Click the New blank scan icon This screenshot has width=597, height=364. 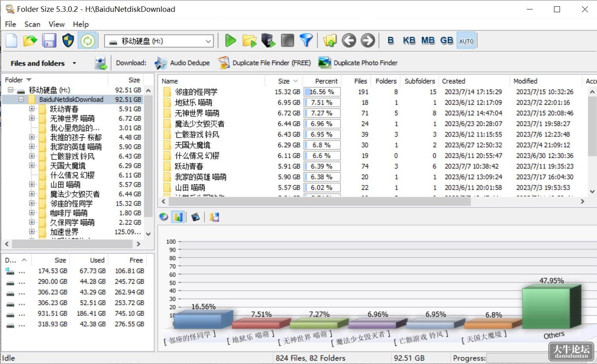(11, 41)
